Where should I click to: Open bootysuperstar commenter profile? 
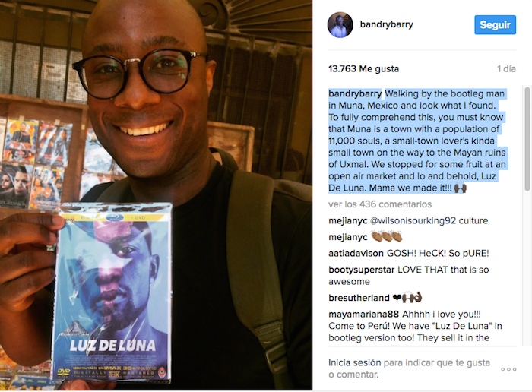pos(361,270)
